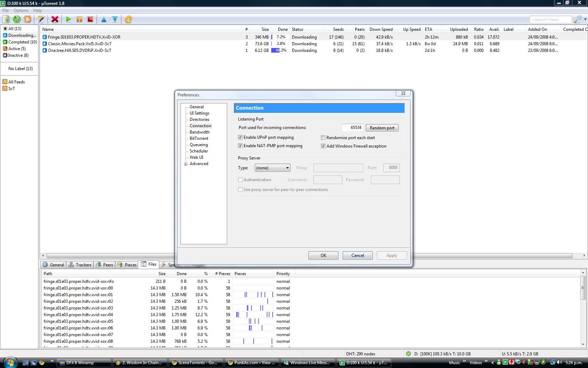588x368 pixels.
Task: Select the Completed (10) sidebar category
Action: (x=20, y=42)
